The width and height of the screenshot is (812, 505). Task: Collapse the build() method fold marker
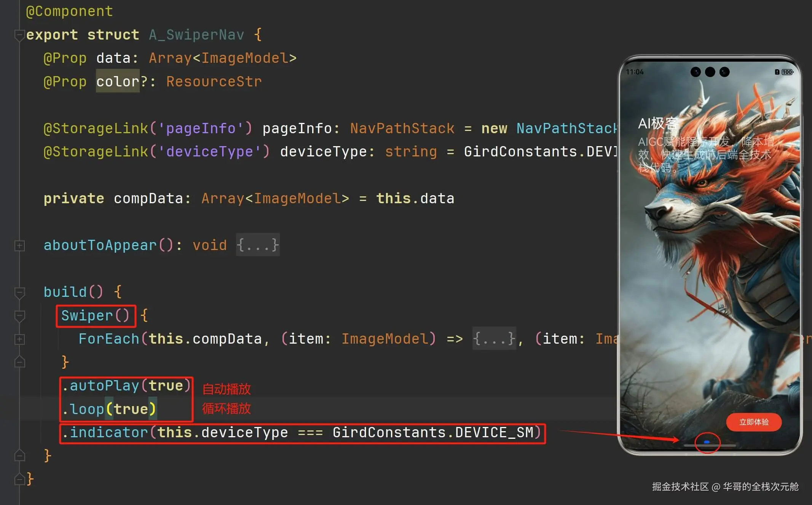coord(19,293)
